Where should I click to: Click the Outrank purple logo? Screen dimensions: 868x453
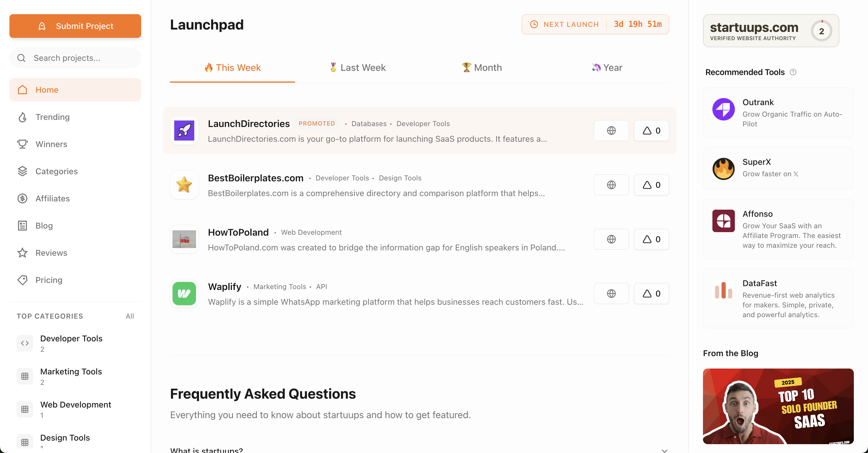pyautogui.click(x=723, y=109)
